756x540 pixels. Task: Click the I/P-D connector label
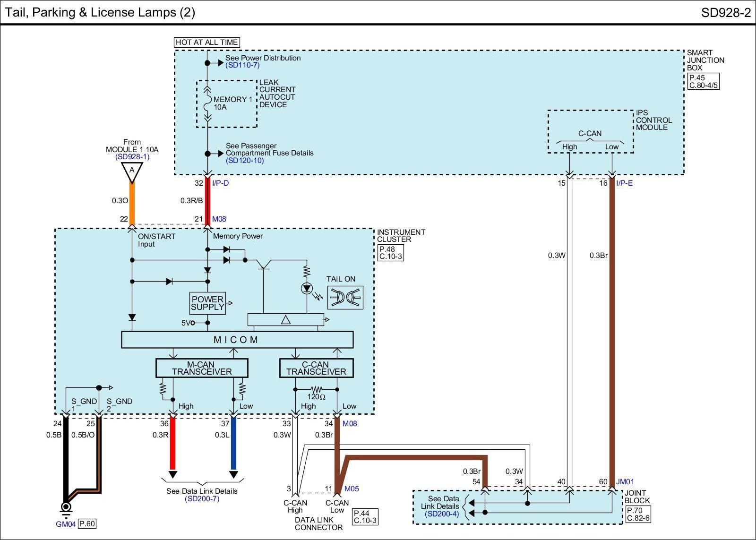pyautogui.click(x=220, y=183)
